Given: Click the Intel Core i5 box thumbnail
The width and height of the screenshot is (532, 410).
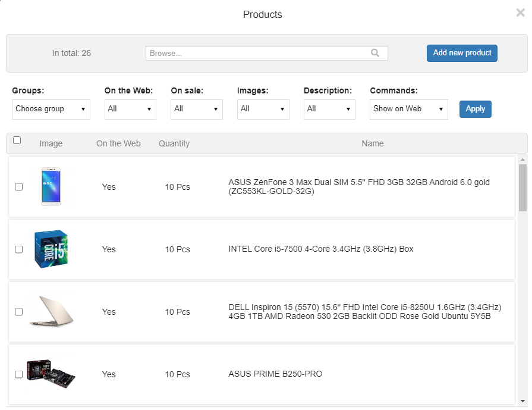Looking at the screenshot, I should (51, 249).
